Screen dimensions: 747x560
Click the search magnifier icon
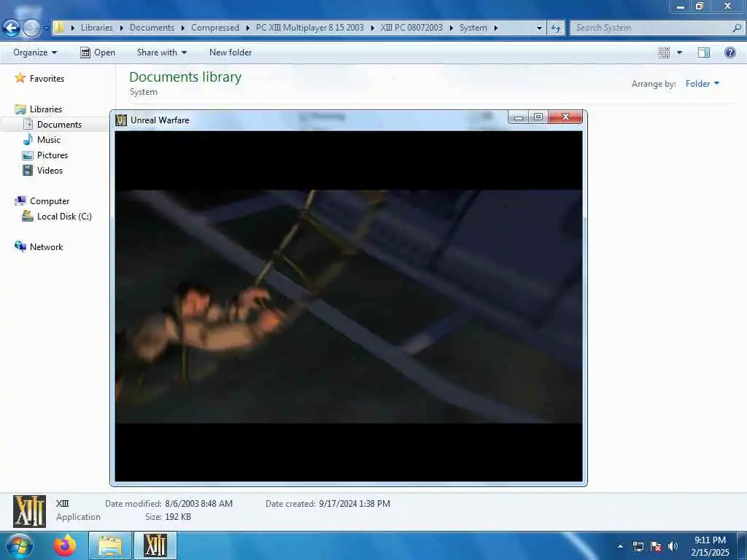tap(737, 28)
